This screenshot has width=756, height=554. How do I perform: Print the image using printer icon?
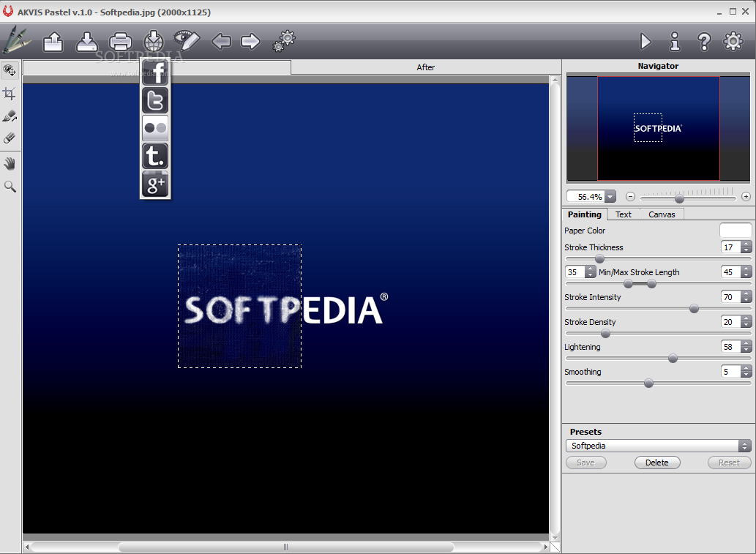point(121,42)
